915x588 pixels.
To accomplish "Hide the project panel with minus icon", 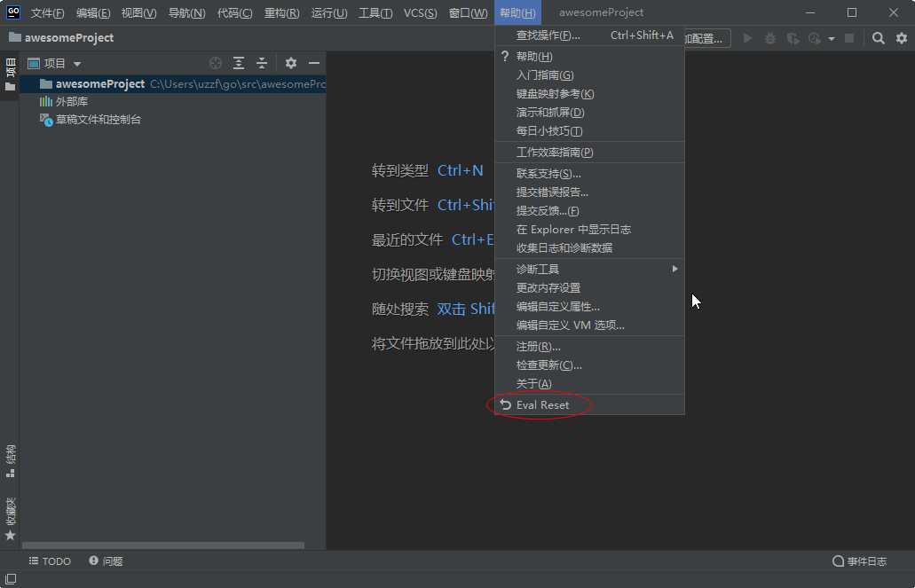I will (314, 63).
